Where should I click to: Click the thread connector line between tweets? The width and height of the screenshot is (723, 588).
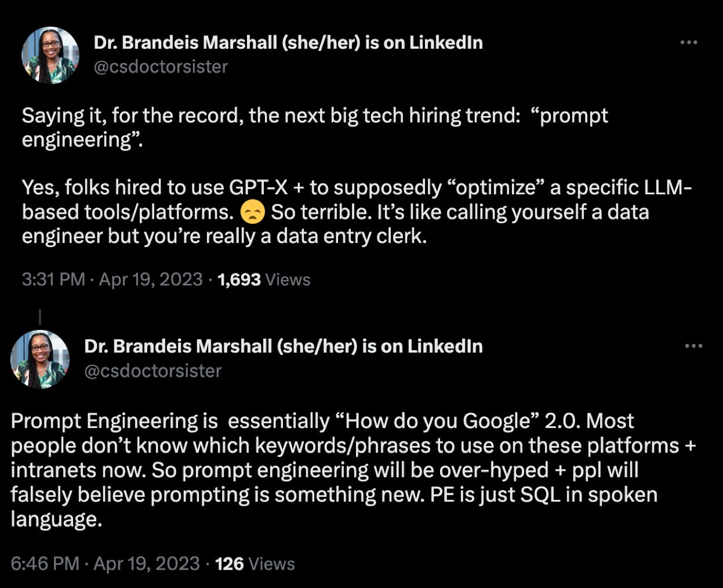tap(39, 317)
